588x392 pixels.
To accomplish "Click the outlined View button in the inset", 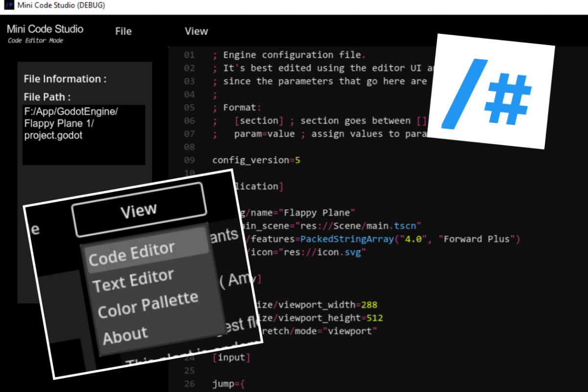I will coord(138,211).
